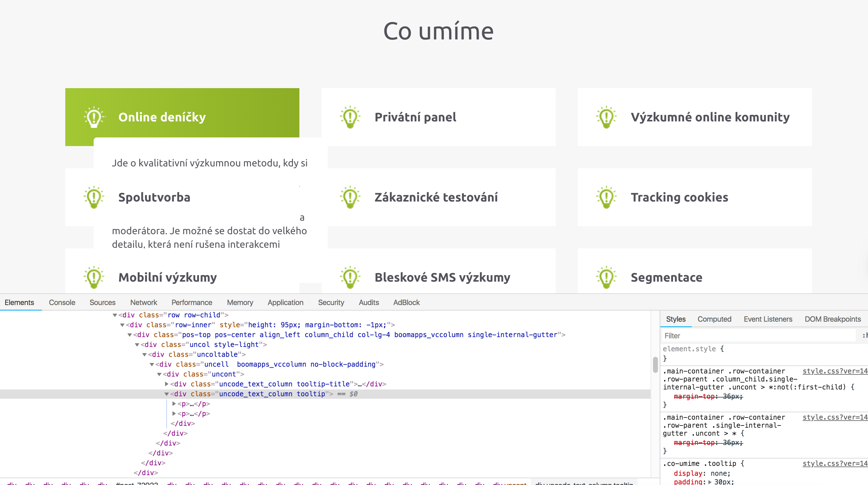Switch to Computed styles tab

point(714,319)
